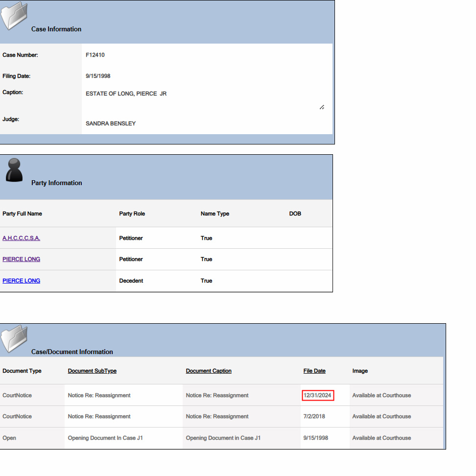Click the 12/31/2024 file date cell

[x=317, y=395]
